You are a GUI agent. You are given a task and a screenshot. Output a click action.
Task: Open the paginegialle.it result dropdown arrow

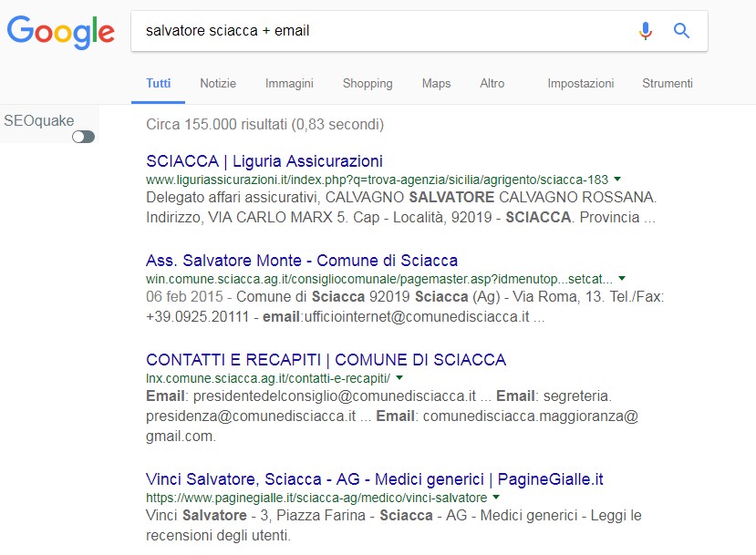pyautogui.click(x=496, y=498)
